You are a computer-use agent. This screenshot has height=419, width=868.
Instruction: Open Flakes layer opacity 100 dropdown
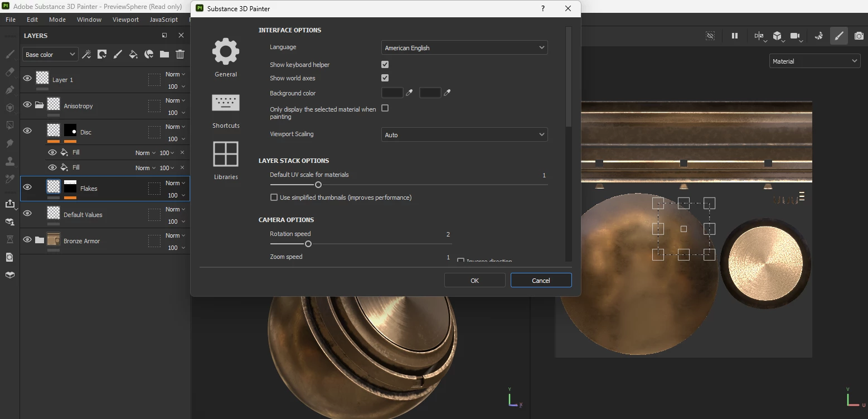177,195
